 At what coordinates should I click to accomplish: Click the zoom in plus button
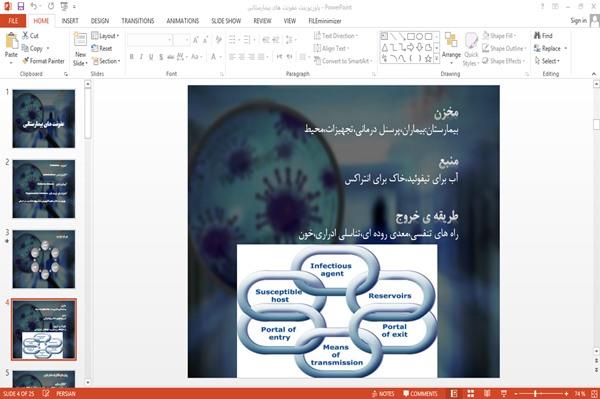(566, 393)
